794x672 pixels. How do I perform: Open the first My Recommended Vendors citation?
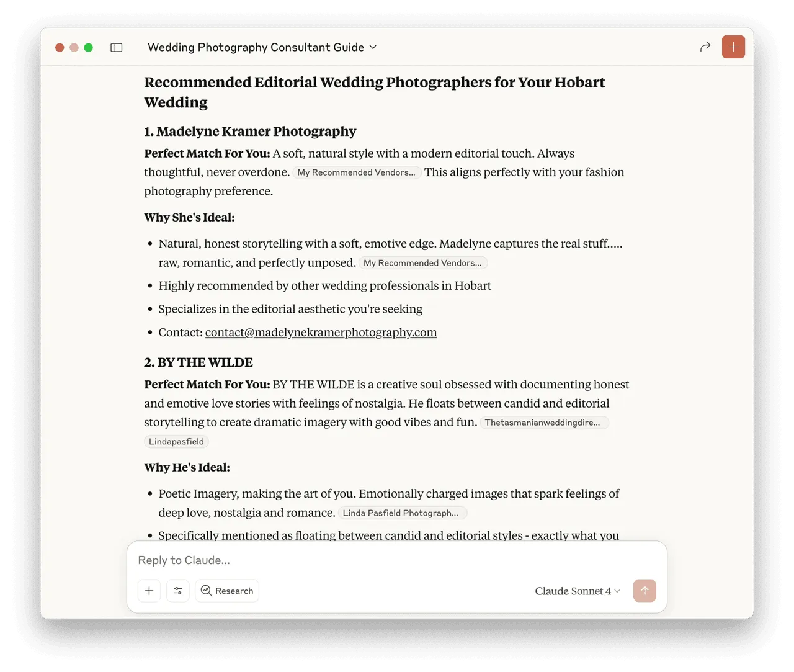point(357,172)
